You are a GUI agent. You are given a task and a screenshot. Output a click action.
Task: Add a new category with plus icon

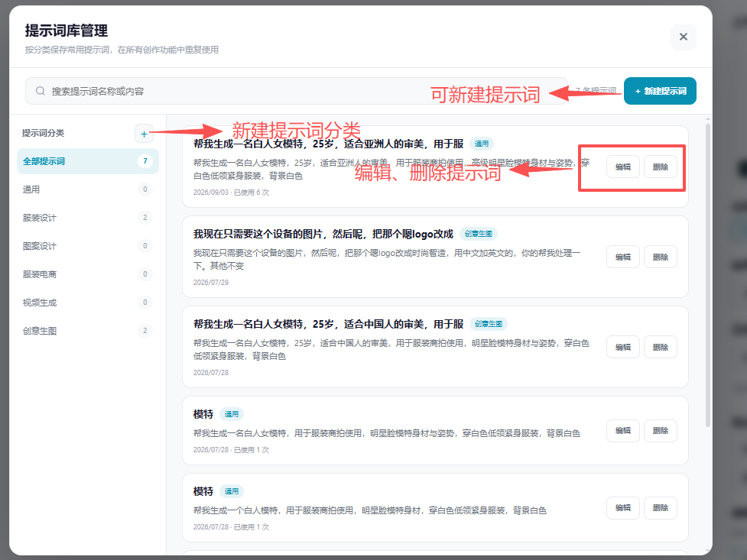click(x=144, y=134)
